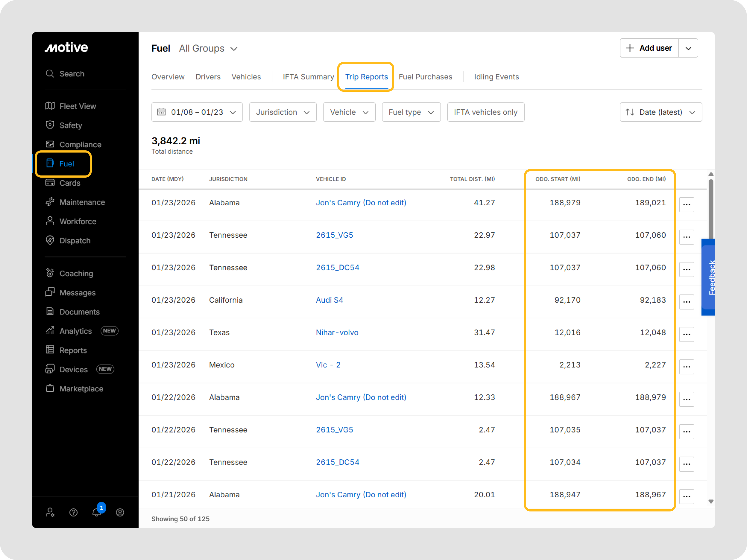747x560 pixels.
Task: Expand the All Groups selector
Action: [208, 49]
